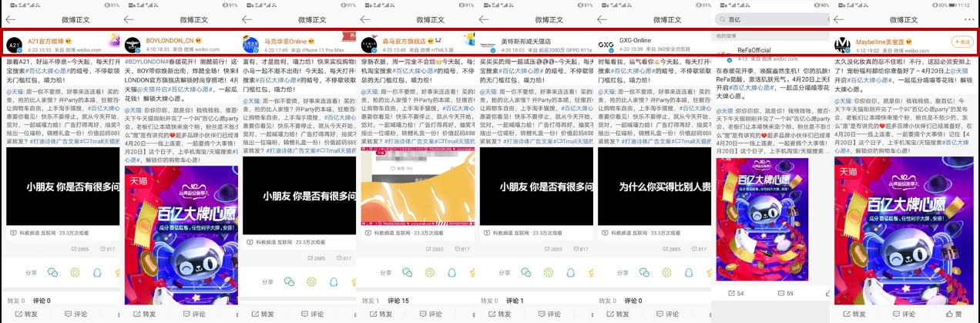Share 森马官方旗舰店 post to WeChat
Viewport: 980px width, 323px height.
coord(407,272)
